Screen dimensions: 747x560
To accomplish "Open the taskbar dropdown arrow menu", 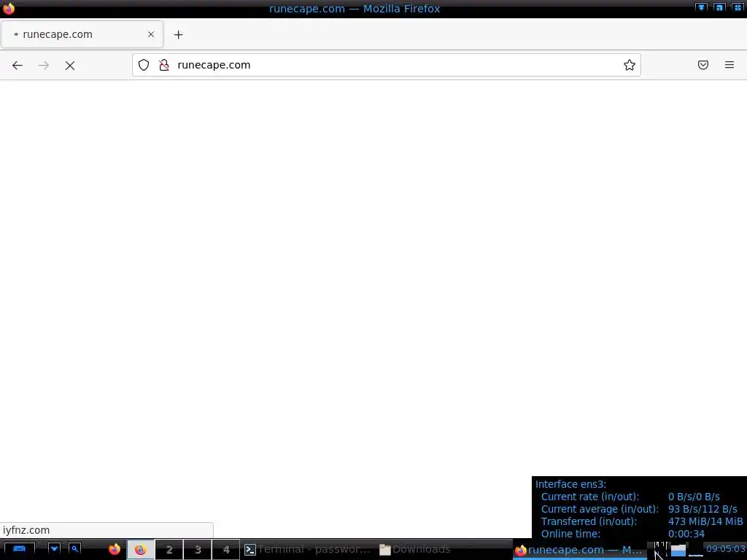I will (x=54, y=549).
